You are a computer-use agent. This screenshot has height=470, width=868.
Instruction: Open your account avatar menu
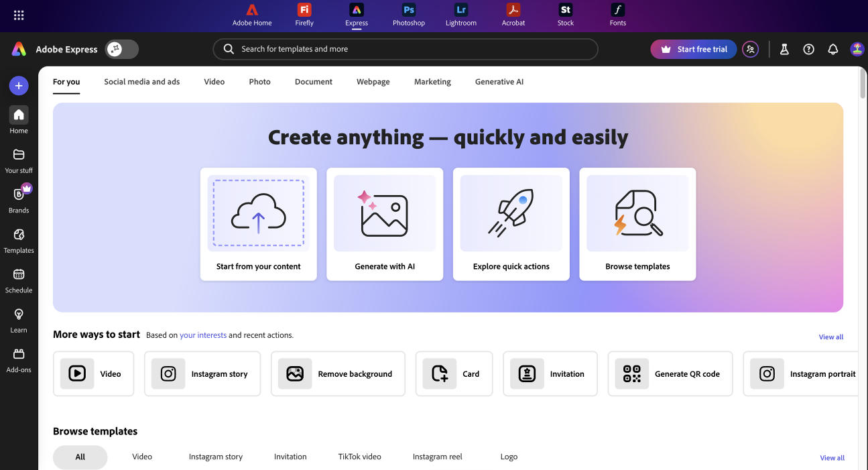[x=857, y=48]
